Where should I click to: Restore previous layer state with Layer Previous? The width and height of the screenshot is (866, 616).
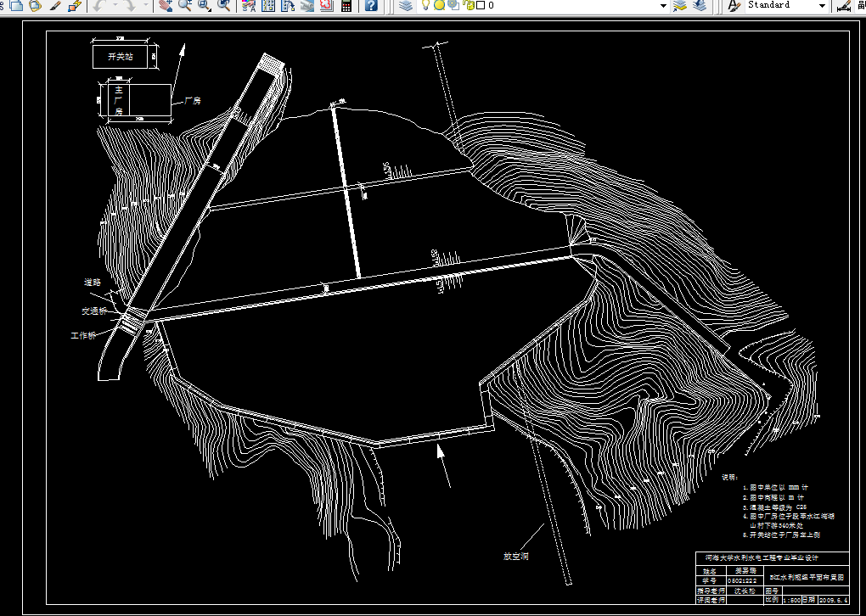(699, 5)
